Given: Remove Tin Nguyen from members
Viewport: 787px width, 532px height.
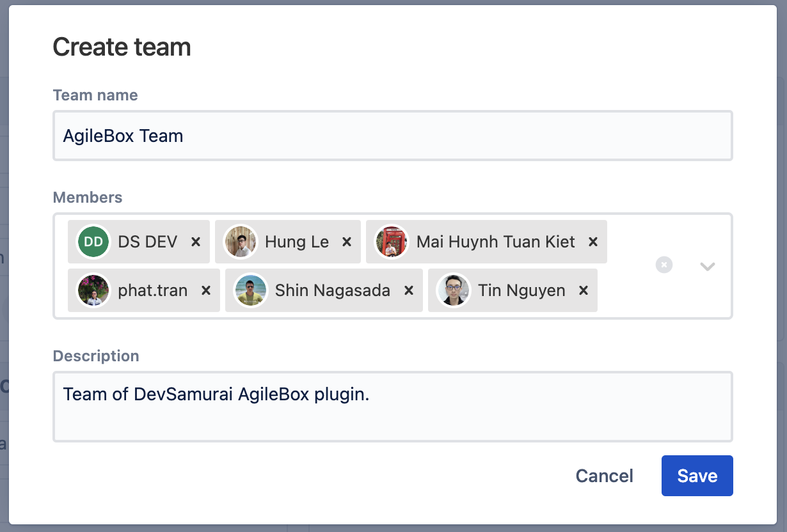Looking at the screenshot, I should [584, 290].
